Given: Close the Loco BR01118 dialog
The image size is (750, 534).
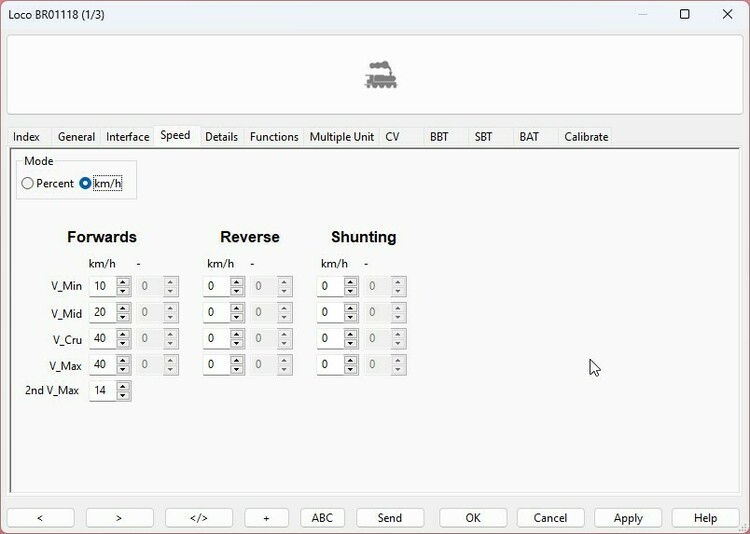Looking at the screenshot, I should click(x=728, y=14).
